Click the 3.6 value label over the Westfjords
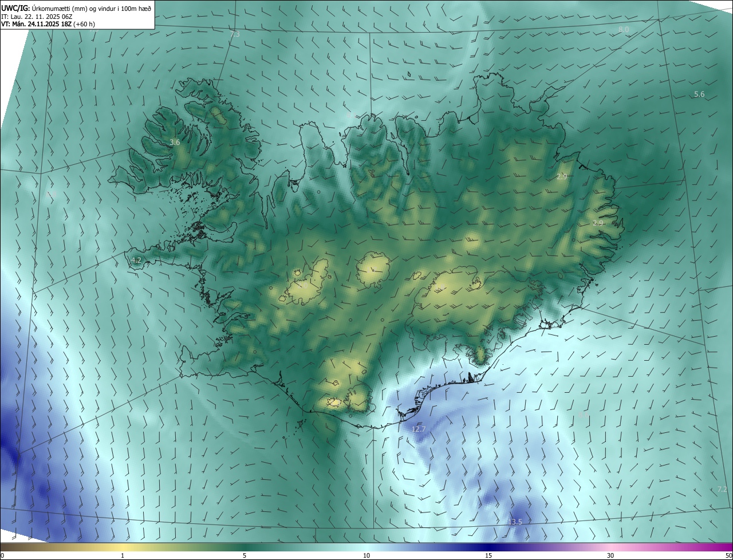The height and width of the screenshot is (560, 733). (175, 142)
